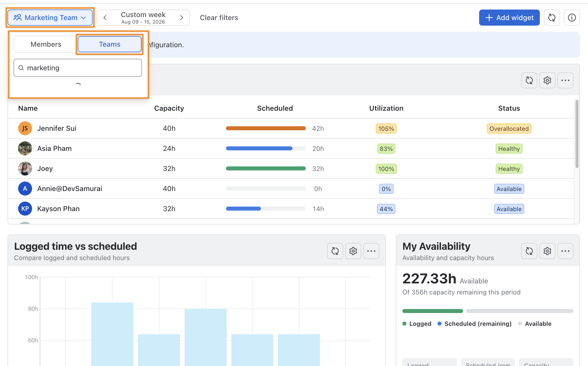Image resolution: width=588 pixels, height=366 pixels.
Task: Open My Availability widget settings gear
Action: click(547, 251)
